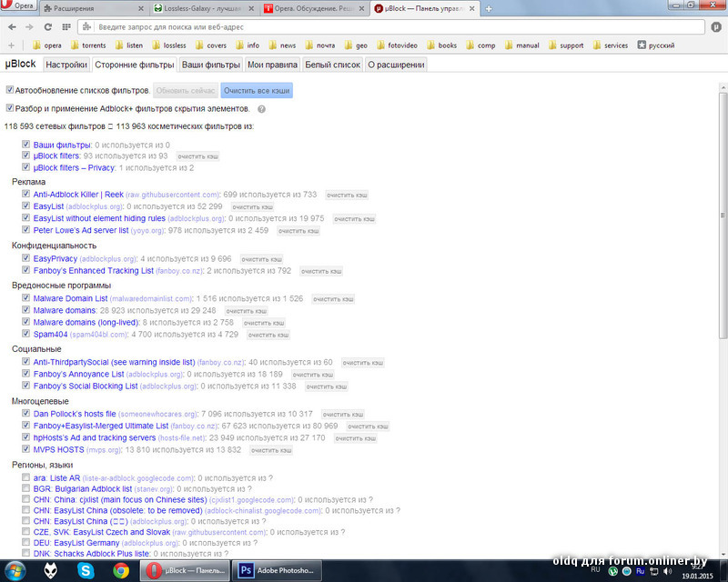Uncheck Peter Lowe's Ad server list
This screenshot has width=728, height=582.
[x=26, y=229]
